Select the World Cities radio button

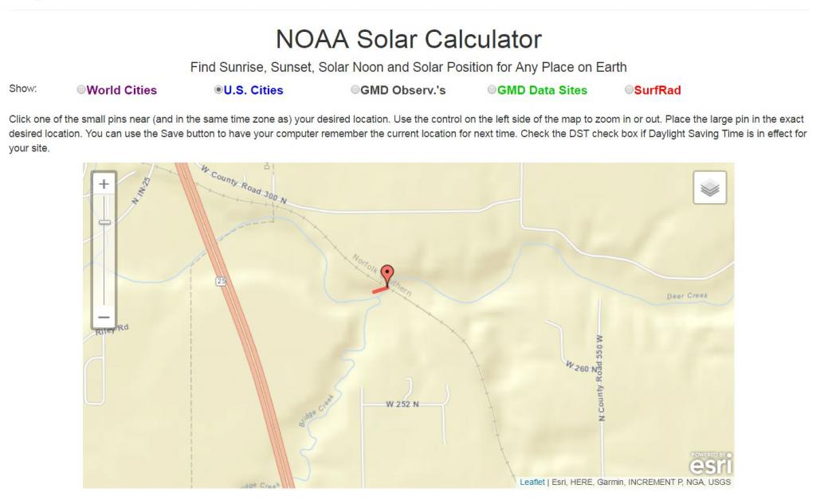(80, 91)
